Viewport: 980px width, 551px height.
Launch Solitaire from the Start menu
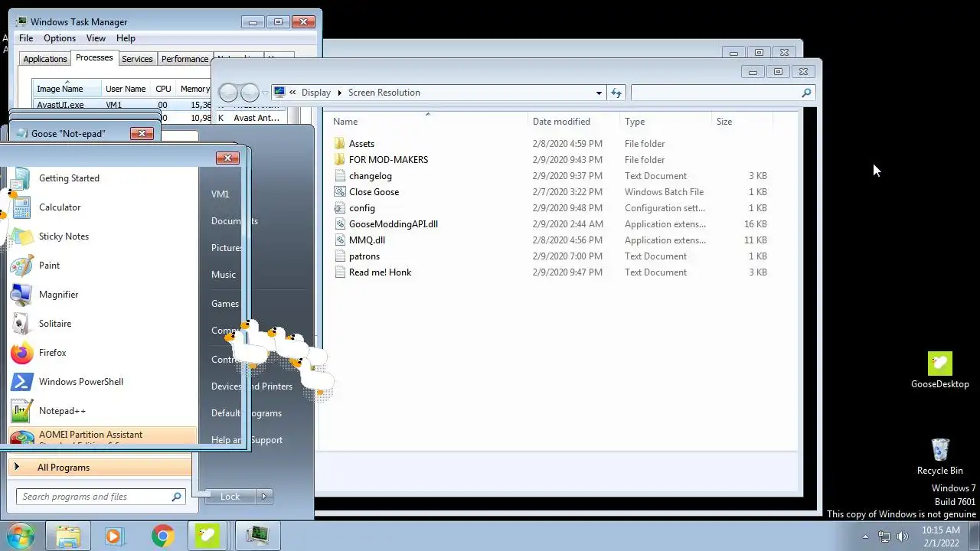pos(21,324)
